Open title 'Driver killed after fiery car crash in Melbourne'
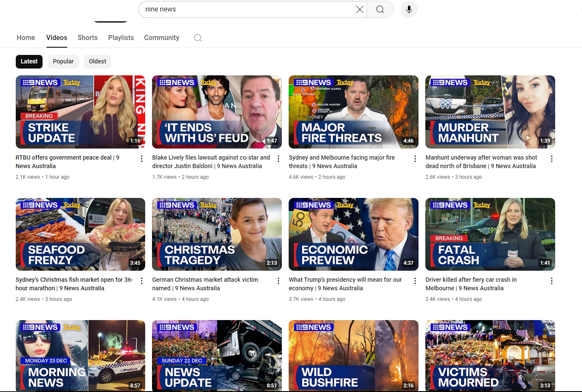582x392 pixels. 471,284
